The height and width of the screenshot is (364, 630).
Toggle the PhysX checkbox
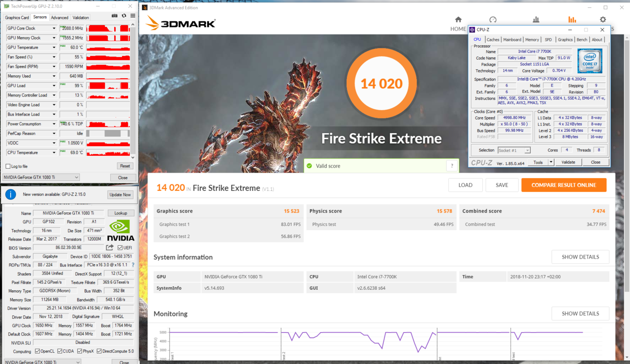click(x=79, y=351)
